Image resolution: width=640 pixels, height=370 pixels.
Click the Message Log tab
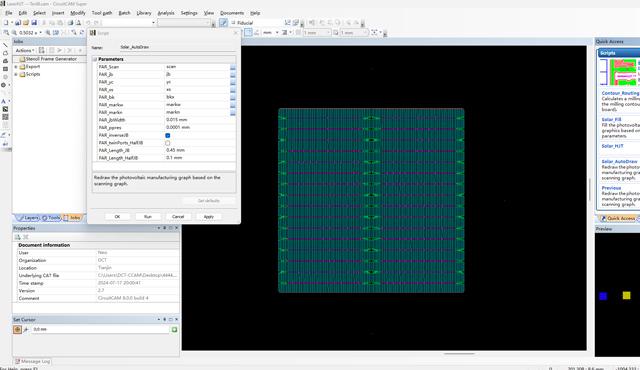point(32,361)
